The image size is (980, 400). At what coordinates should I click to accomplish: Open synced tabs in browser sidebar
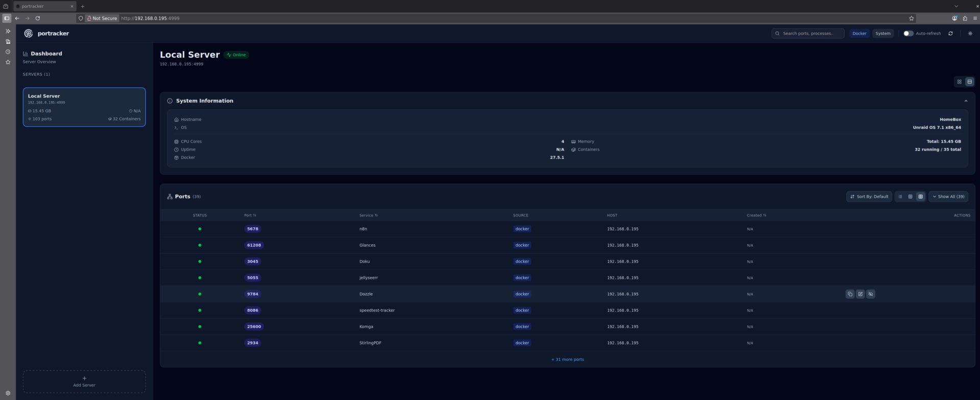(8, 41)
